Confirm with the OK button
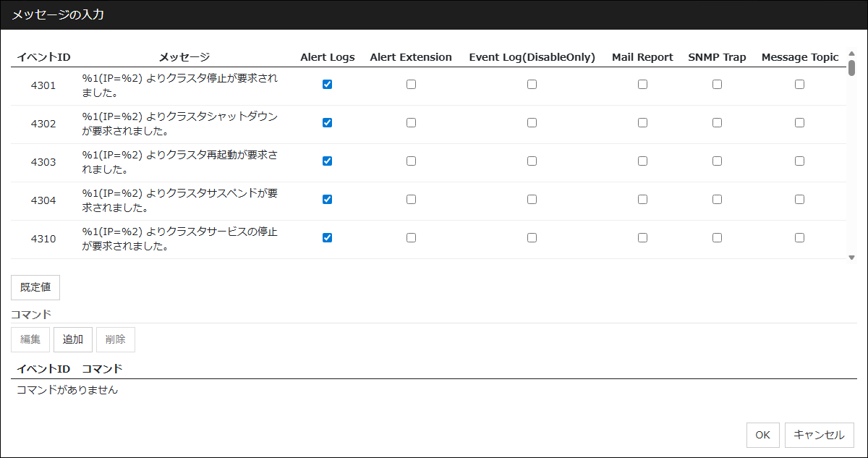 (762, 435)
